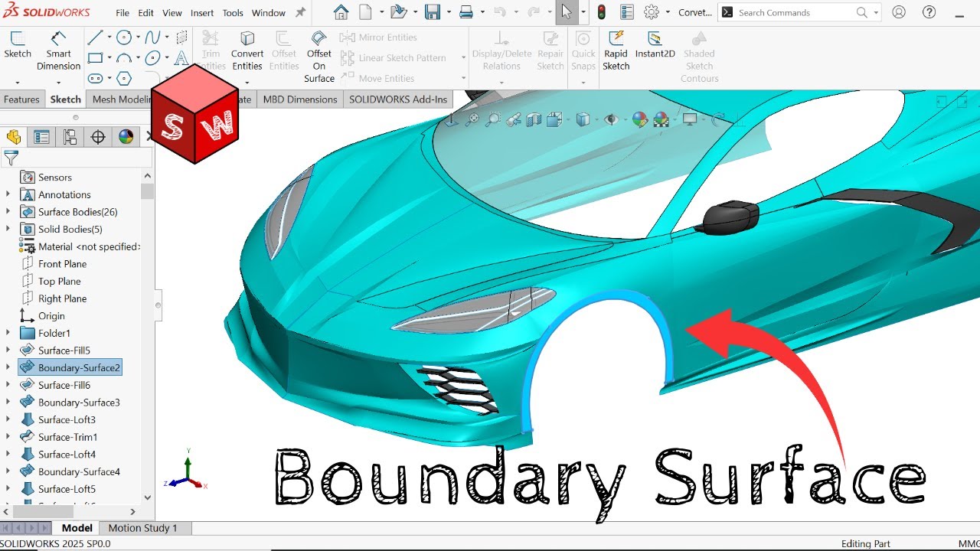Open the DisplayManager tab
The width and height of the screenshot is (980, 551).
(126, 137)
